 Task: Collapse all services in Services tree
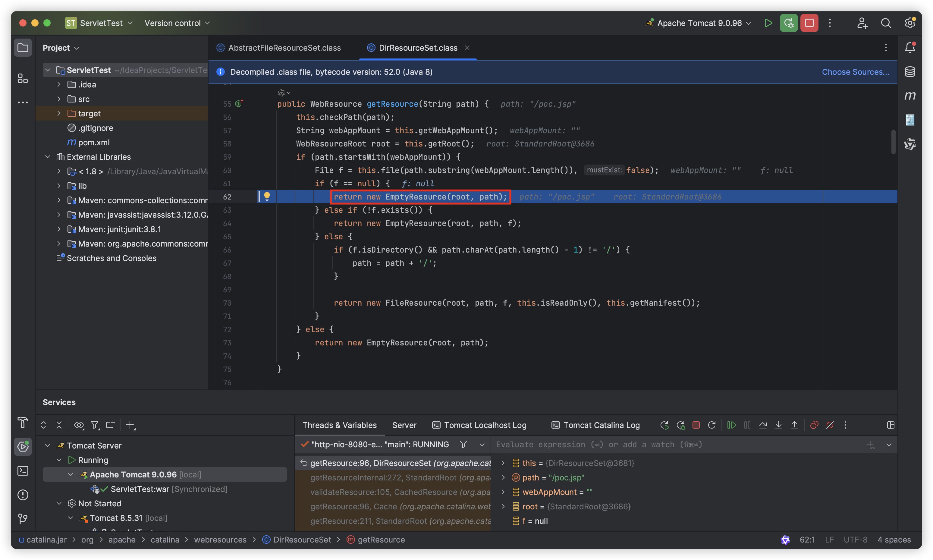tap(59, 425)
